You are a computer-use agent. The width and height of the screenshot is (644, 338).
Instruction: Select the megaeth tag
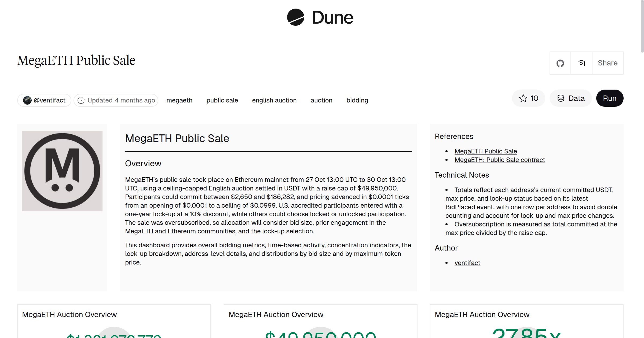coord(179,100)
